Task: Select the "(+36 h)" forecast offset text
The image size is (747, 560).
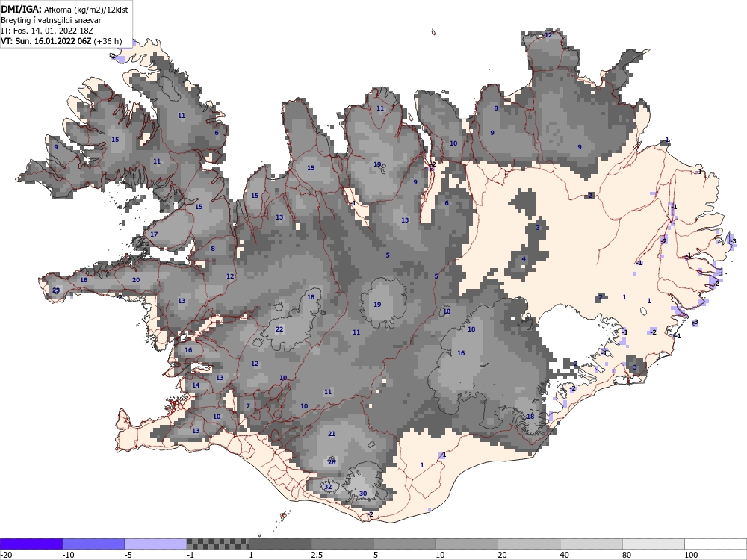Action: [108, 41]
